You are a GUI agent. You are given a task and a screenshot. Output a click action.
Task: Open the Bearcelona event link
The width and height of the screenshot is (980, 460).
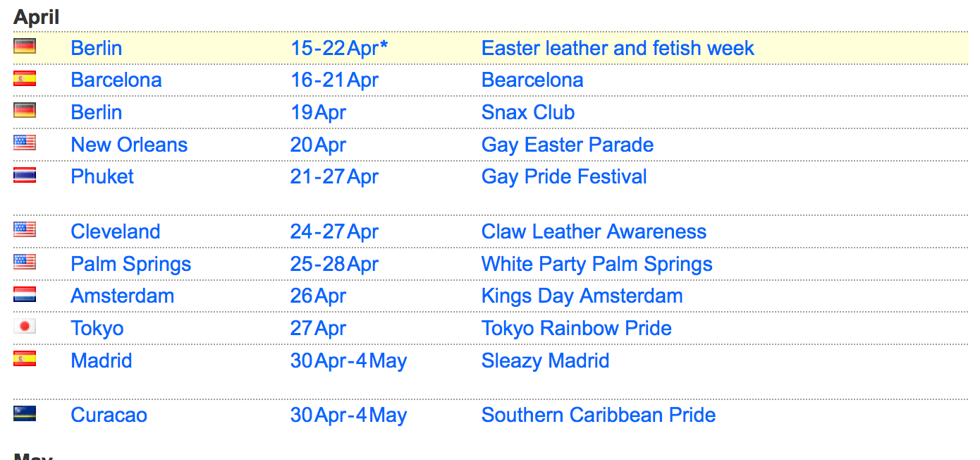tap(532, 80)
